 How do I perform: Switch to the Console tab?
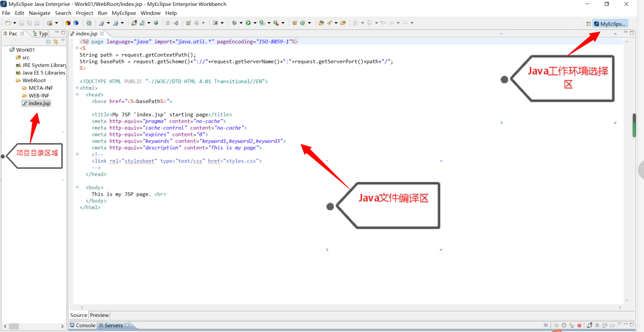click(x=83, y=325)
